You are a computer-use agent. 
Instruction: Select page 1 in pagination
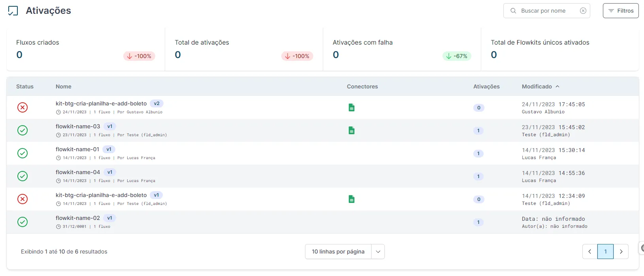[606, 252]
